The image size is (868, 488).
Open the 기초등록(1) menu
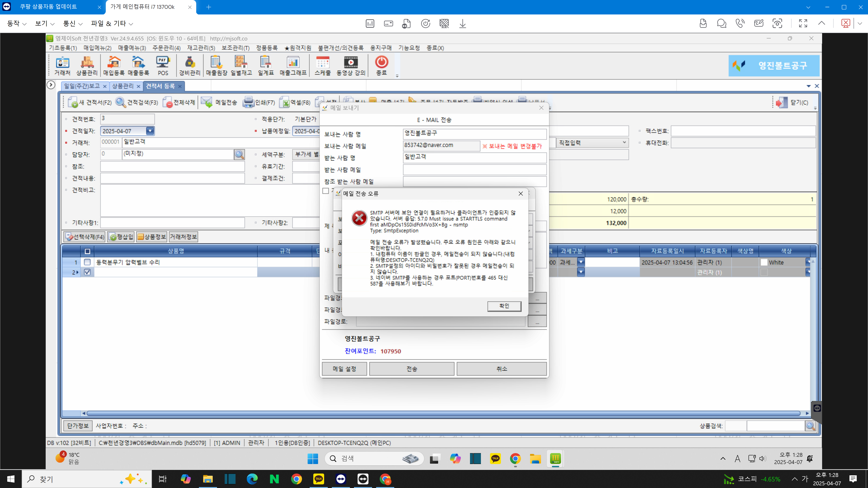point(63,48)
